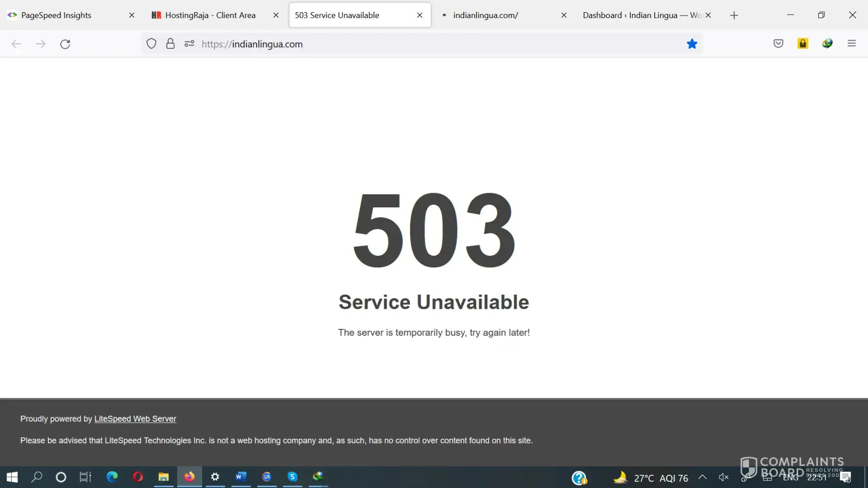Open the weather widget showing 27°C
The image size is (868, 488).
pyautogui.click(x=650, y=478)
